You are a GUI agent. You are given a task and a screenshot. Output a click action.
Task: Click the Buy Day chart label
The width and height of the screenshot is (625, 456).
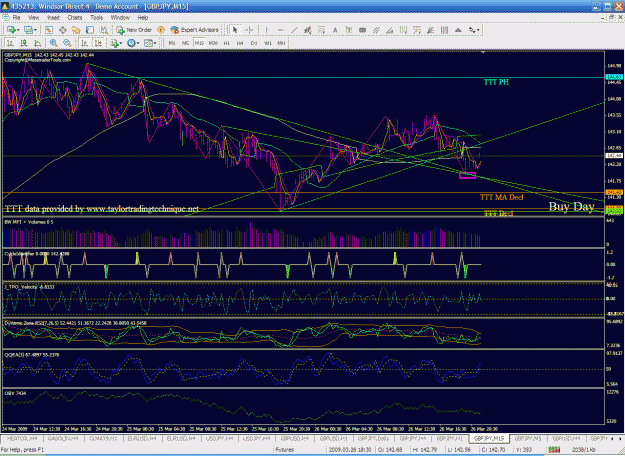pos(571,206)
